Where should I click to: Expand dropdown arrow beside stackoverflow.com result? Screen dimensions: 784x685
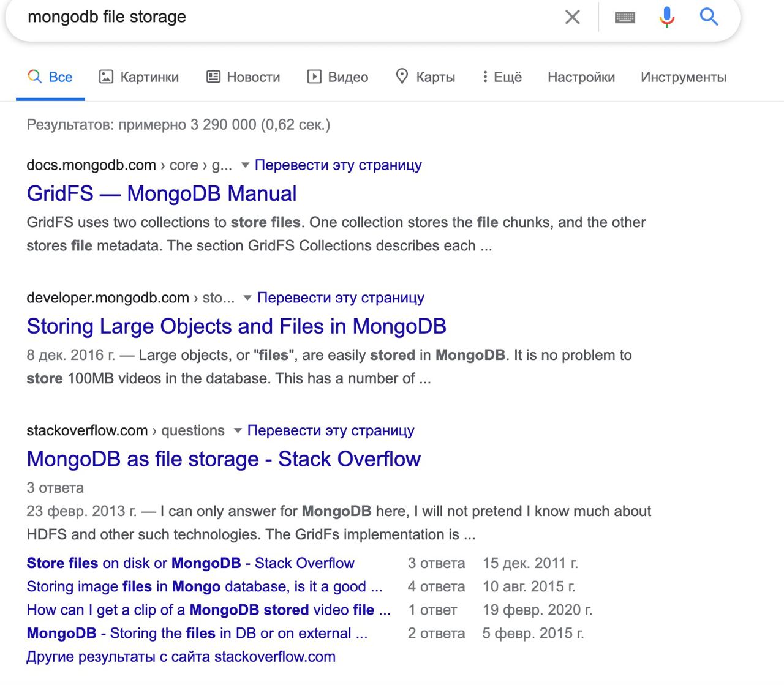point(238,431)
